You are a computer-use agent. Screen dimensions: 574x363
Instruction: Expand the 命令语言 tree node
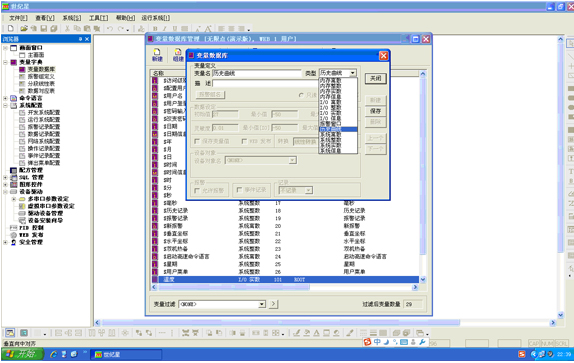point(5,98)
